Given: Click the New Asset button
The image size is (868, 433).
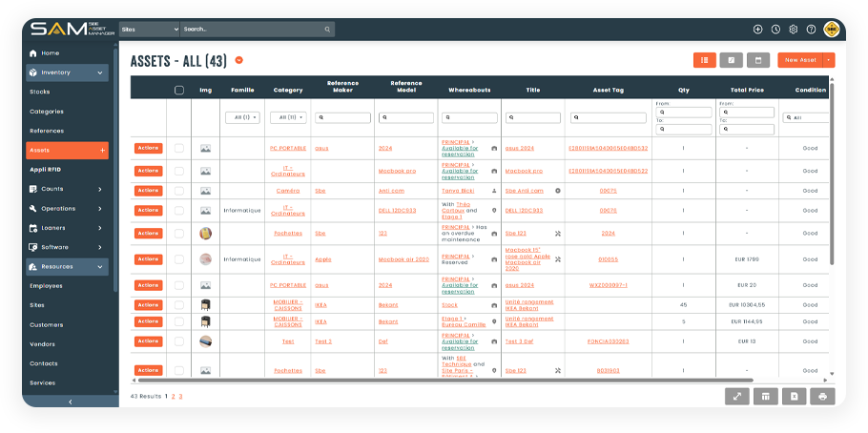Looking at the screenshot, I should click(x=799, y=60).
